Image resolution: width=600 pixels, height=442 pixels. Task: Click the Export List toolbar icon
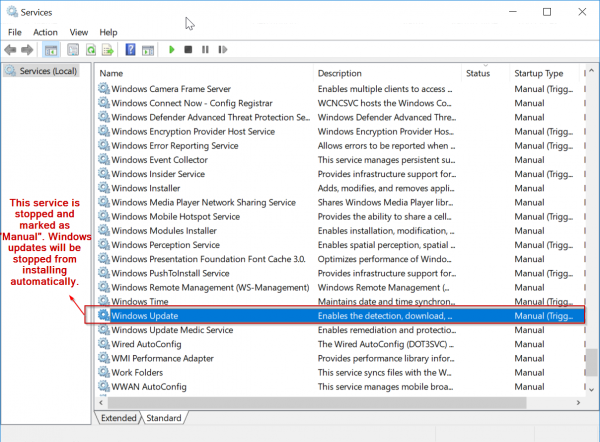point(107,49)
